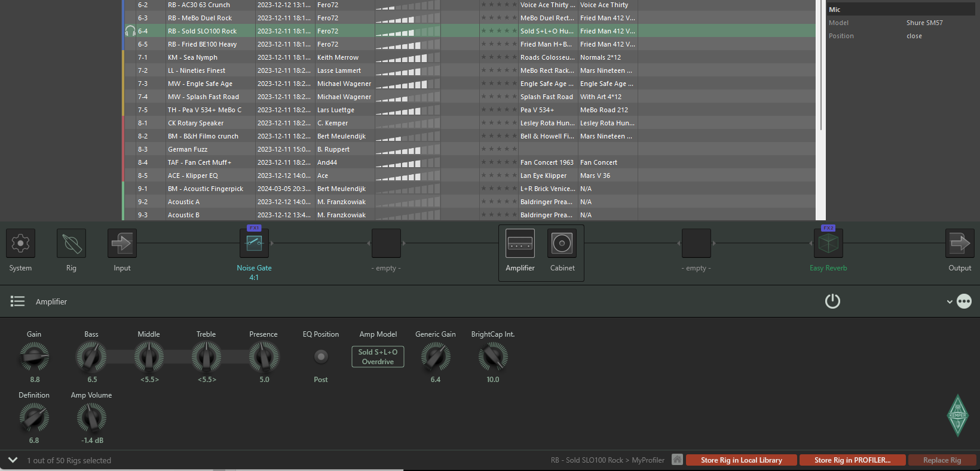Open the Output section module
This screenshot has width=980, height=471.
click(x=960, y=244)
